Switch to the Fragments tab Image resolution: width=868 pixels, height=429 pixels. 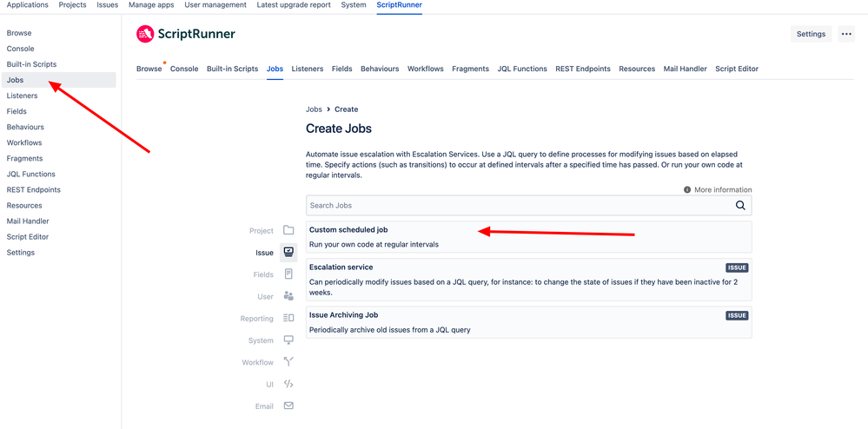point(471,69)
